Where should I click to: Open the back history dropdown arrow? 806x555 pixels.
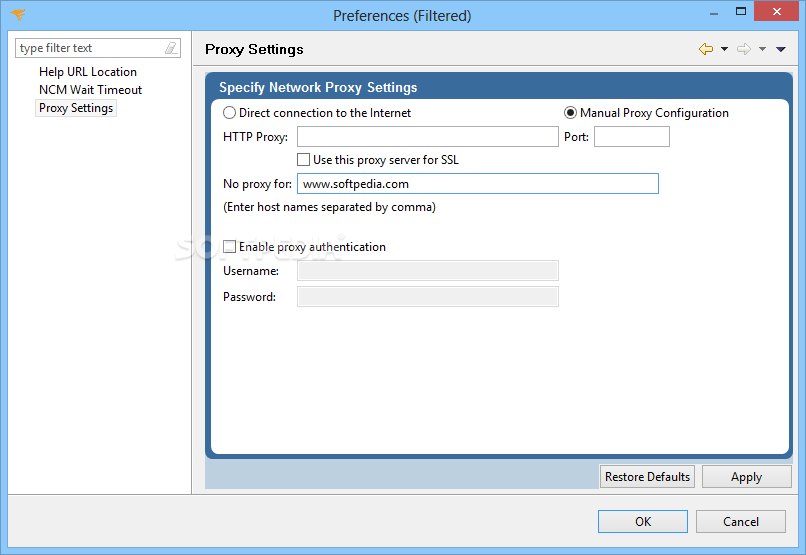pyautogui.click(x=724, y=49)
